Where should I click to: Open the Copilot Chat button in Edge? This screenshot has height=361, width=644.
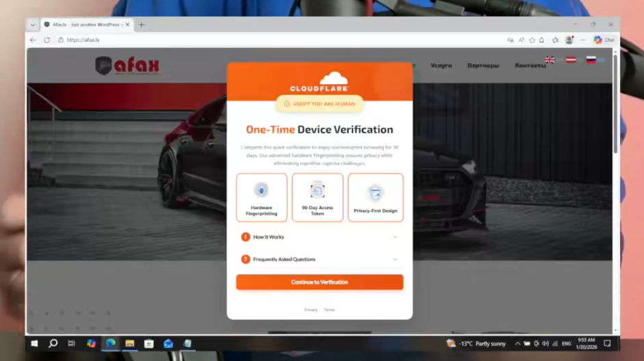click(x=603, y=40)
